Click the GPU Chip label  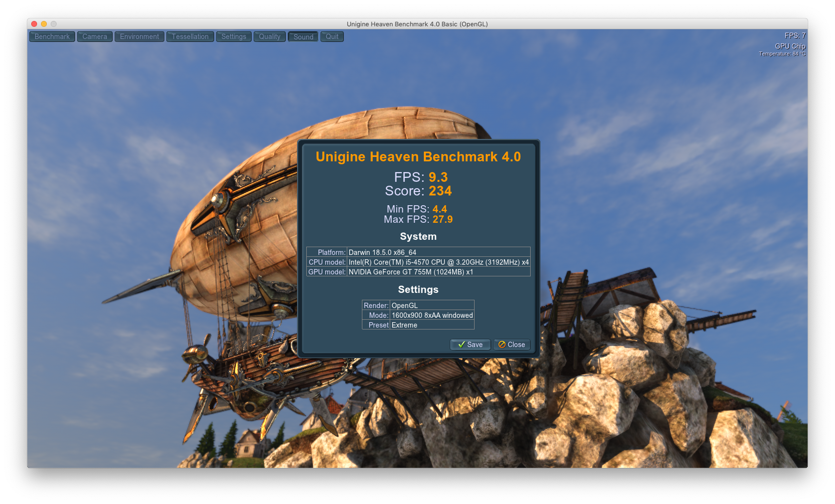(790, 46)
